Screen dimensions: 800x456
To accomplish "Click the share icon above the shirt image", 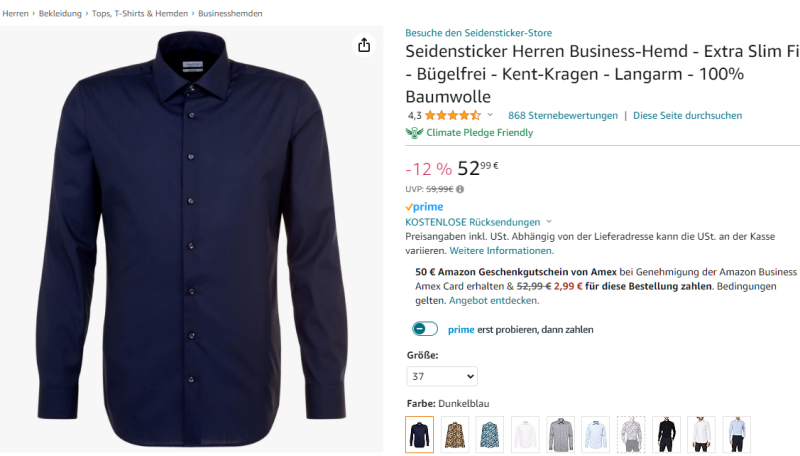I will point(364,45).
